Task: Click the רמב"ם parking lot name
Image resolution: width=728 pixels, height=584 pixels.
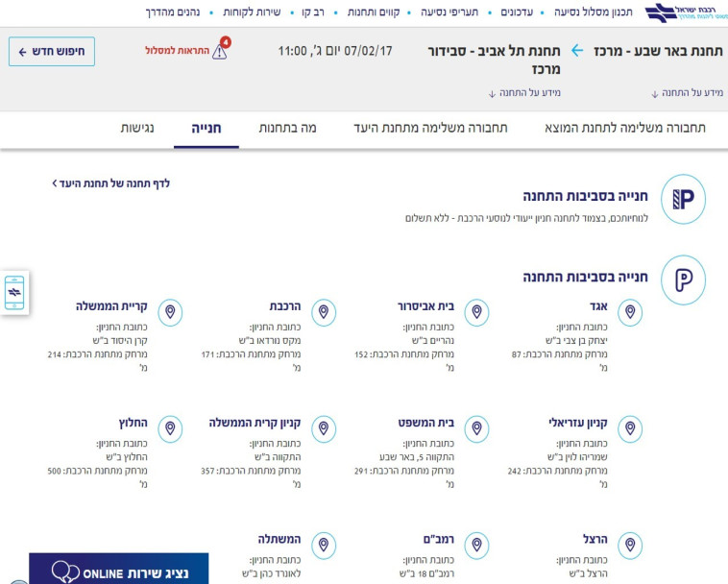Action: (x=439, y=540)
